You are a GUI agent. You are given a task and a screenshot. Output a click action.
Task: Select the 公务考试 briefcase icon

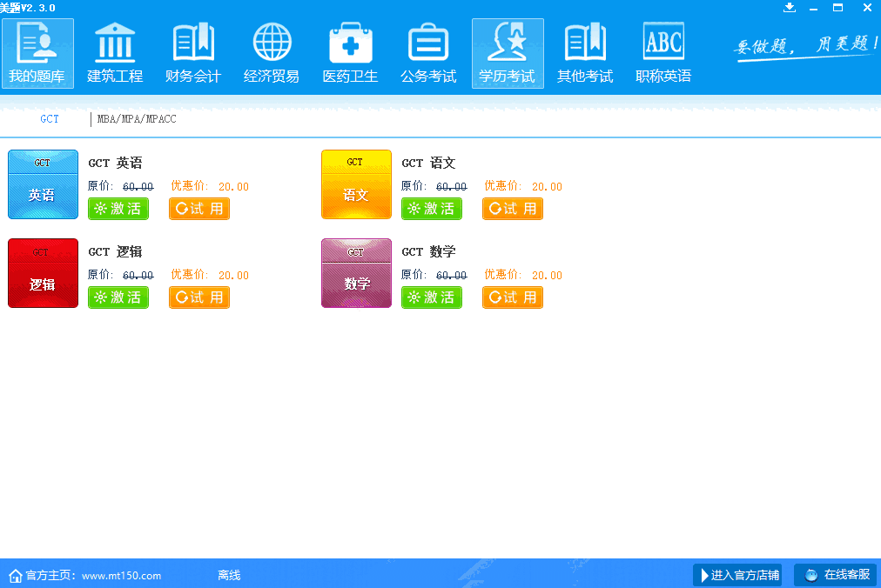[x=428, y=53]
